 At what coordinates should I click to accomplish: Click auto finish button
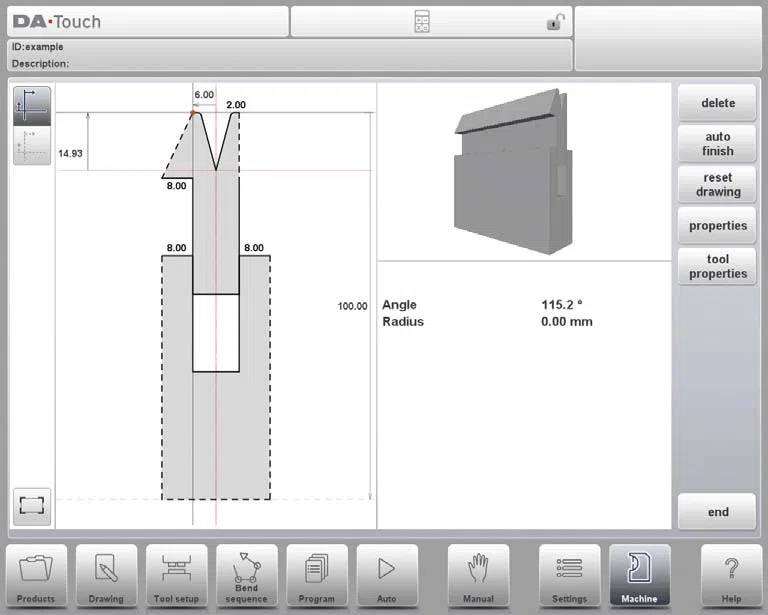718,143
